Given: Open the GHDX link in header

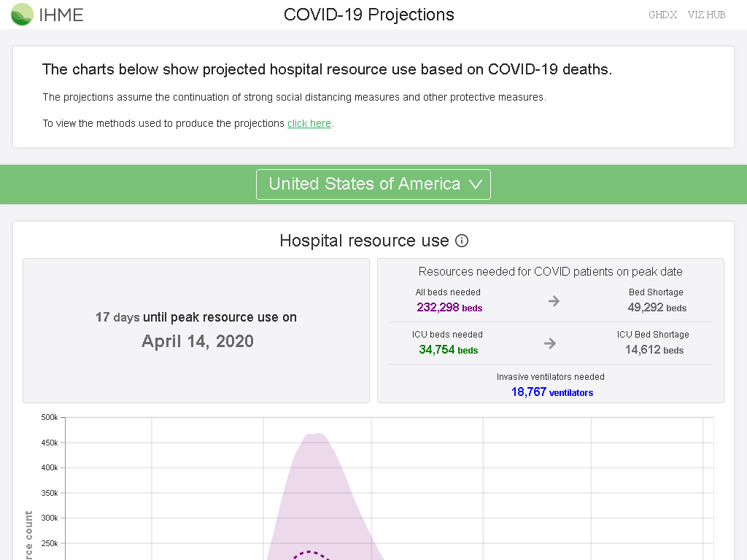Looking at the screenshot, I should [662, 15].
